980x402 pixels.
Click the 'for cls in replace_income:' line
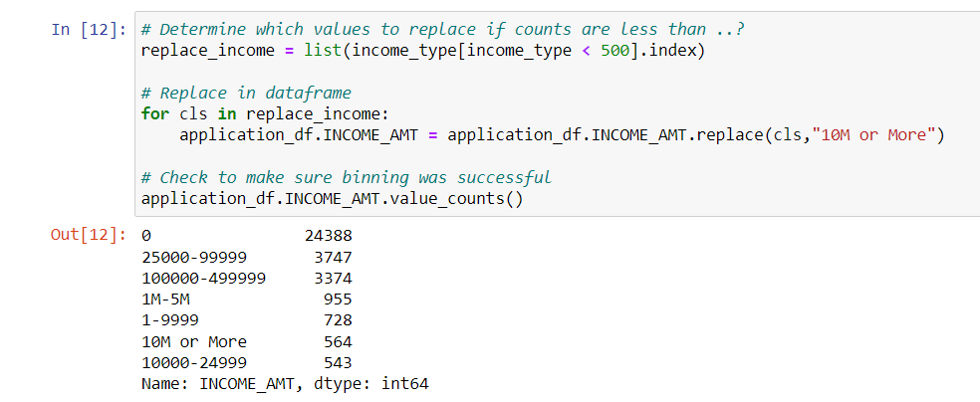click(x=266, y=114)
